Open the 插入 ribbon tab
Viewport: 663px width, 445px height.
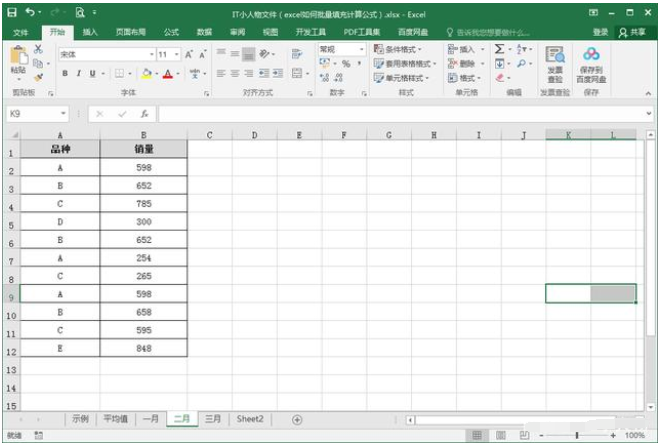pos(90,32)
